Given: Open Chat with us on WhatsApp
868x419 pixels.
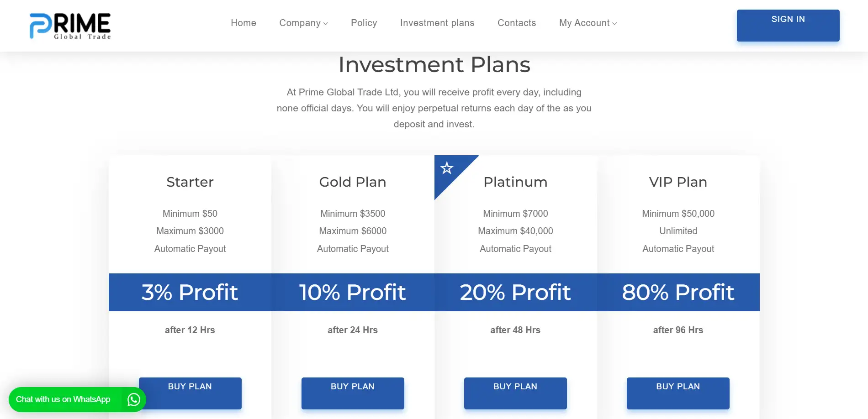Looking at the screenshot, I should click(63, 399).
